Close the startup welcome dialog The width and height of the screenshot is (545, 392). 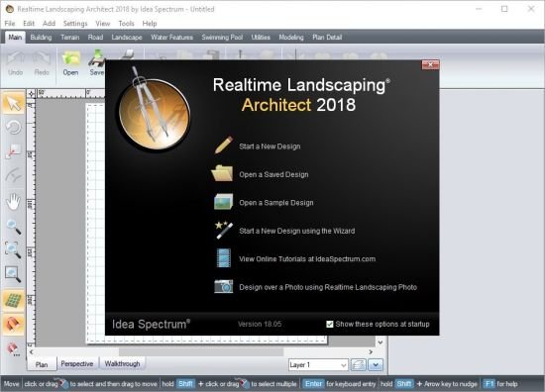pyautogui.click(x=430, y=64)
